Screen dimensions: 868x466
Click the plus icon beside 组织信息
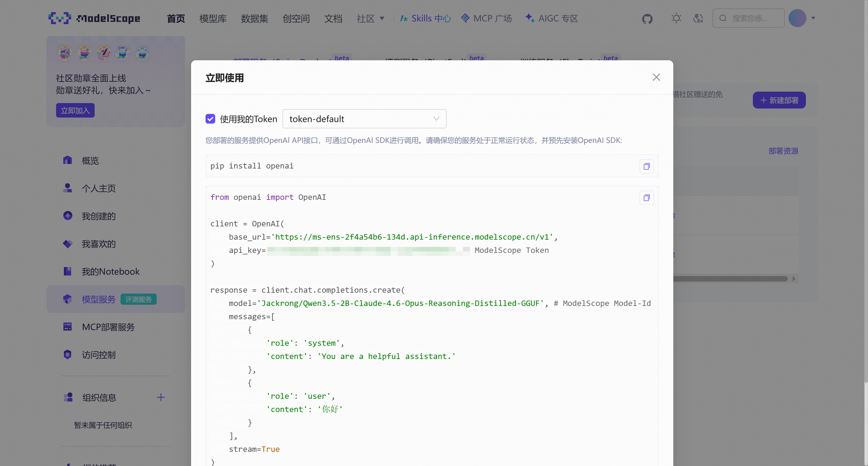point(161,397)
